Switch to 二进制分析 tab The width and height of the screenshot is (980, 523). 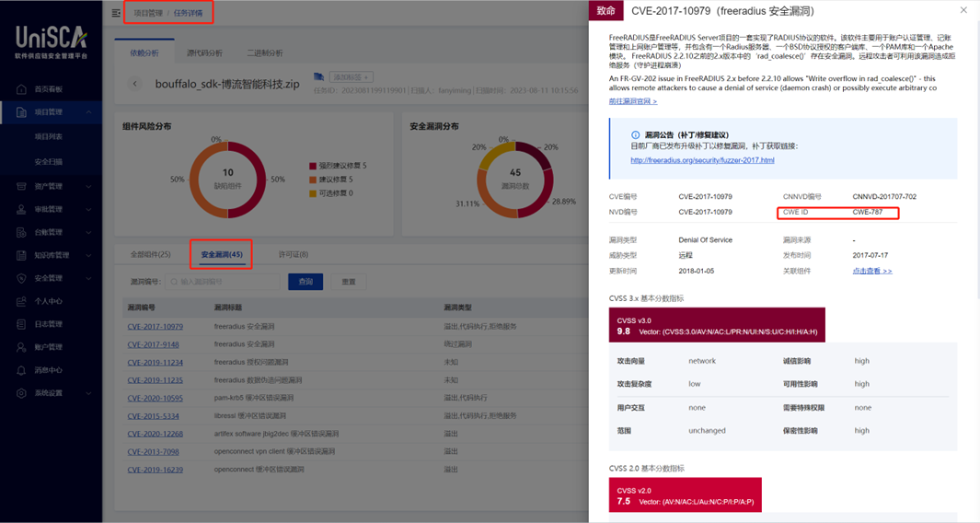[x=265, y=53]
